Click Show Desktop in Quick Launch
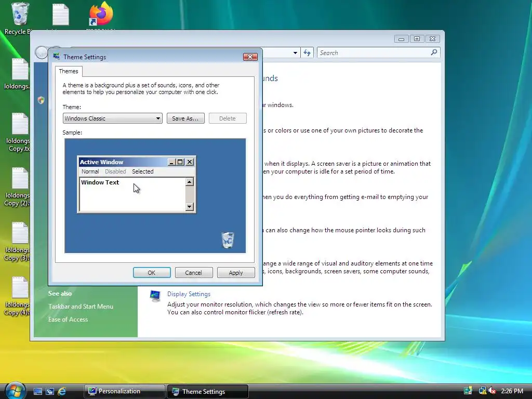 coord(37,391)
